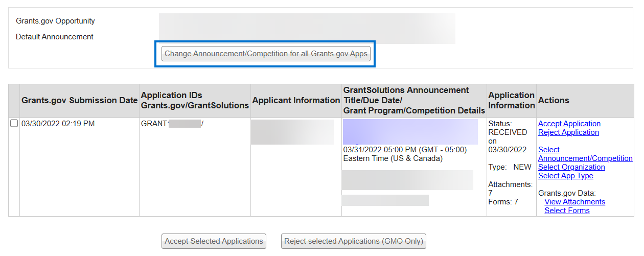
Task: Click the Application Information column header
Action: click(511, 101)
